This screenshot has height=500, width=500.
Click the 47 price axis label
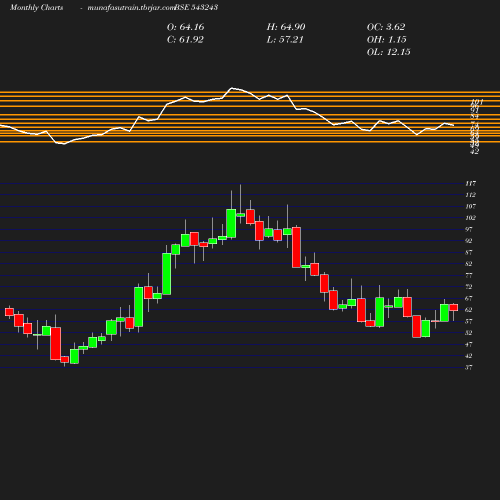(469, 344)
